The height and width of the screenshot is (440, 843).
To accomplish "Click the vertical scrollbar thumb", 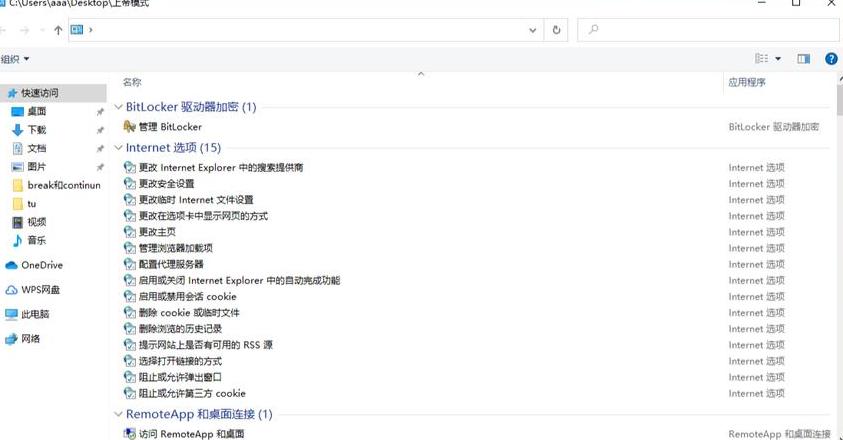I will (840, 100).
